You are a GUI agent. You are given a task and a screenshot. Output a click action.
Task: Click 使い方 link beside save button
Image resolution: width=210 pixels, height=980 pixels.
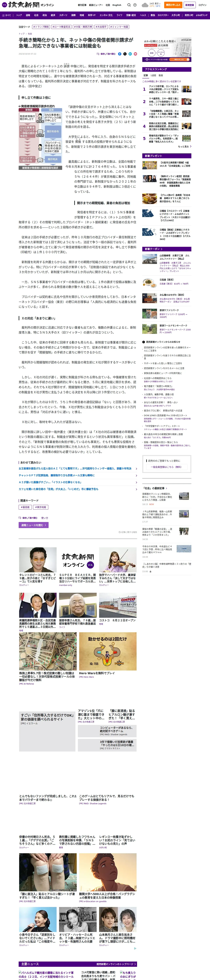click(x=45, y=518)
